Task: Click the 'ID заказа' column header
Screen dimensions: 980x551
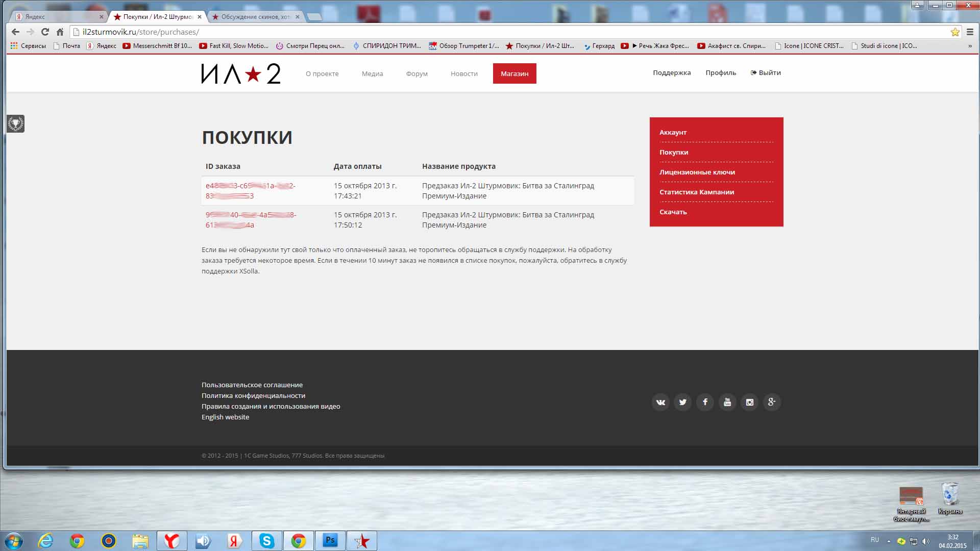Action: pos(223,166)
